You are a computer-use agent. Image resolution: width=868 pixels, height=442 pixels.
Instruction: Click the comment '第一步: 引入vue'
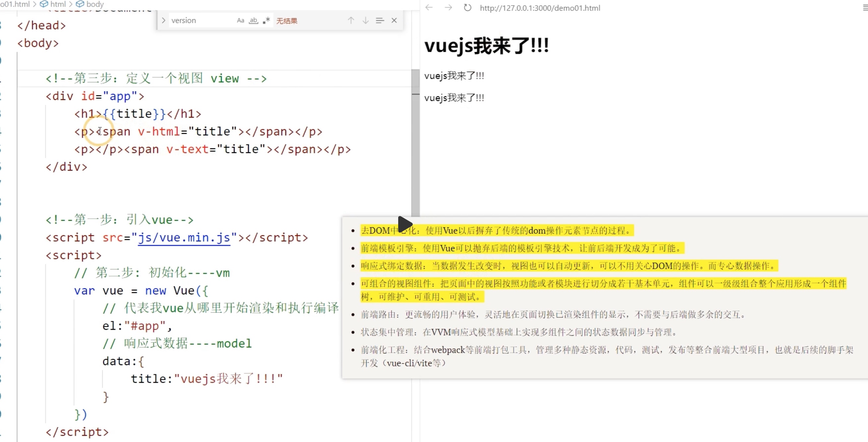[x=120, y=220]
